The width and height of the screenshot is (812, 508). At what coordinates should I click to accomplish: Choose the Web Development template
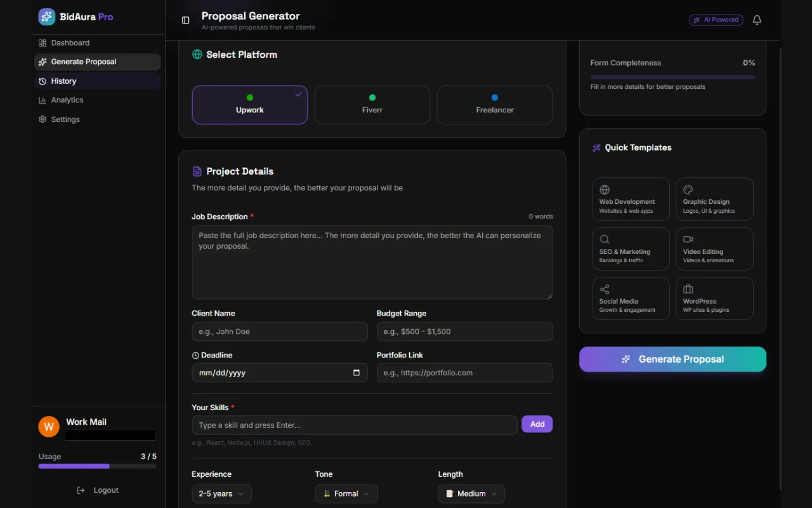(x=631, y=199)
